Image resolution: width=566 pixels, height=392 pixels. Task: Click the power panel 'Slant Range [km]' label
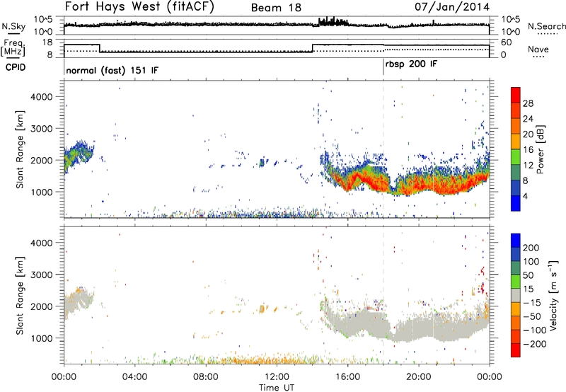pyautogui.click(x=20, y=149)
